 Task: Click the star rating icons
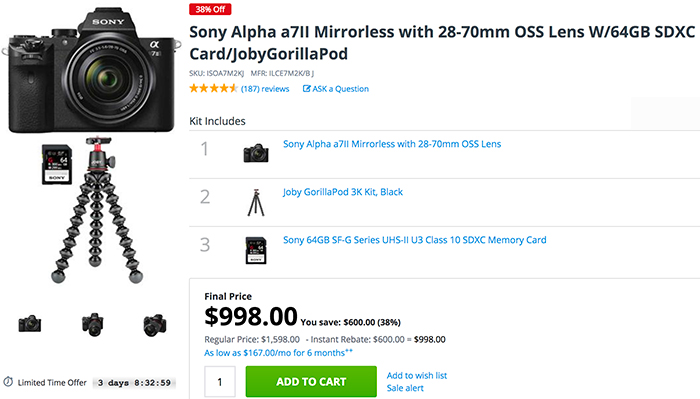tap(213, 88)
